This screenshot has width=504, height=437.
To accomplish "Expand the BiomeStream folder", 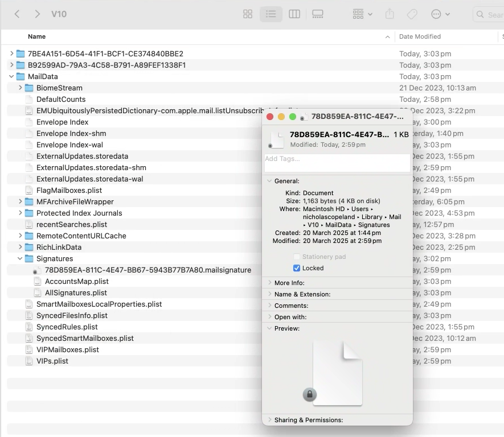I will click(21, 88).
